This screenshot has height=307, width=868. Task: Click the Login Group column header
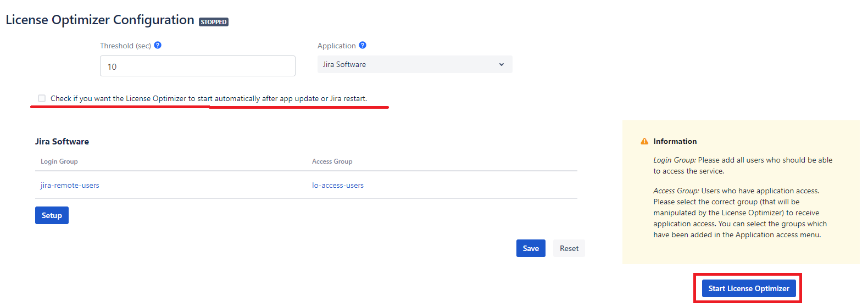(x=59, y=161)
